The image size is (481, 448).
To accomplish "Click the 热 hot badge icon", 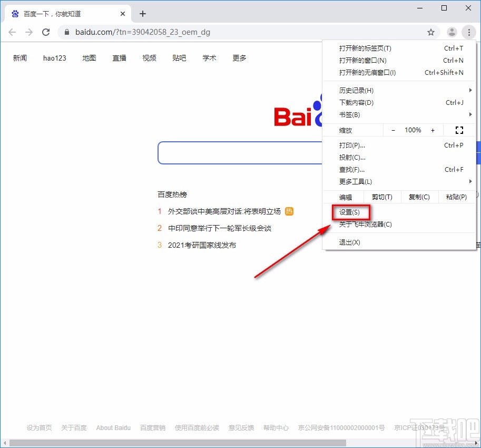I will (x=289, y=211).
